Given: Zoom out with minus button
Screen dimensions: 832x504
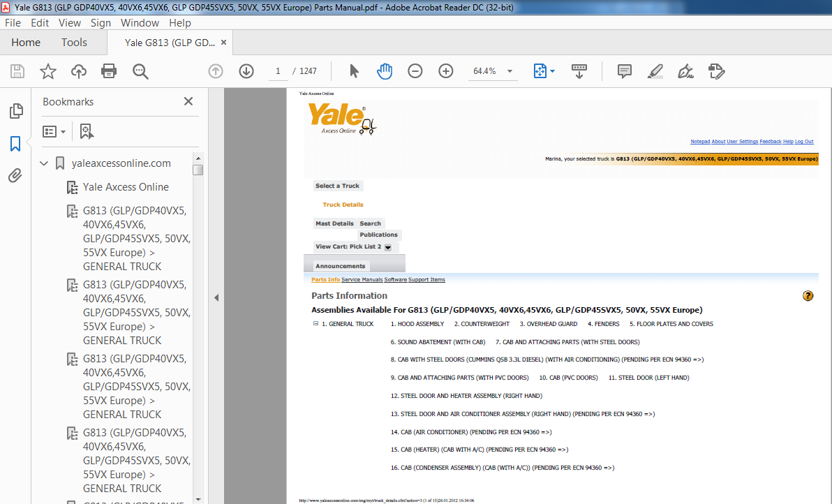Looking at the screenshot, I should coord(415,71).
